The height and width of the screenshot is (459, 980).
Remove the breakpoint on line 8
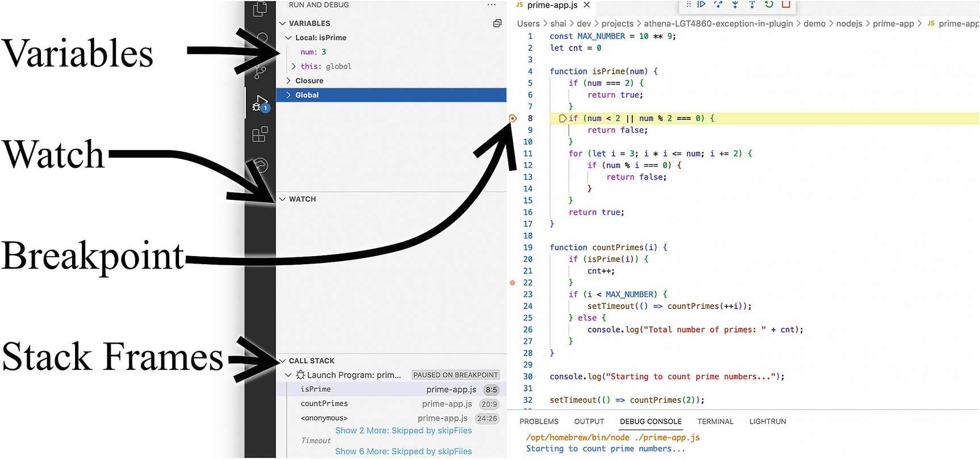pos(512,119)
